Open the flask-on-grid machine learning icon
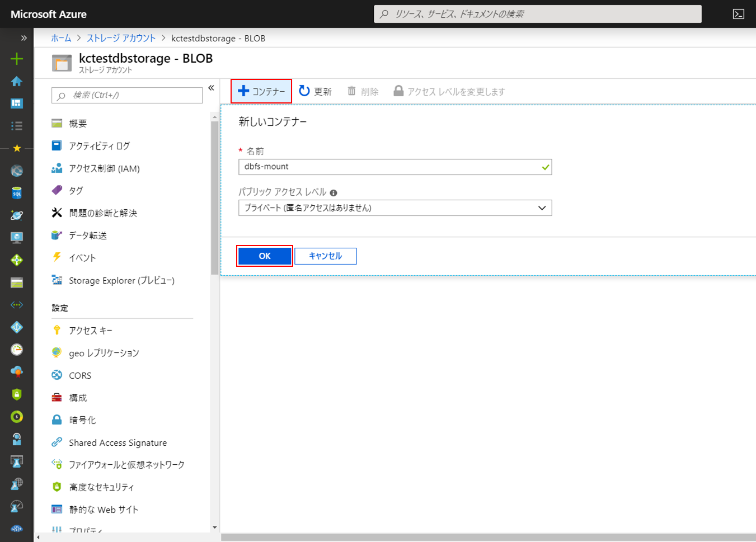 pos(17,461)
